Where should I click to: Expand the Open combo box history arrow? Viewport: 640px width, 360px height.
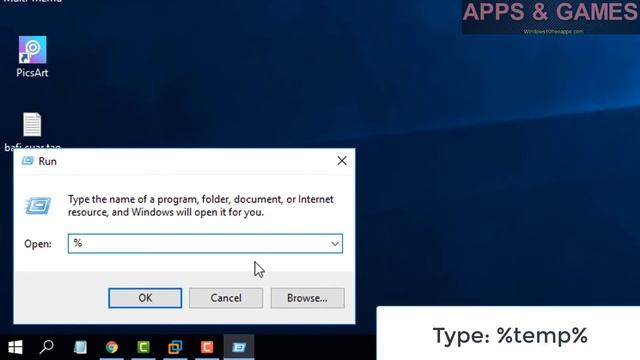pos(335,244)
